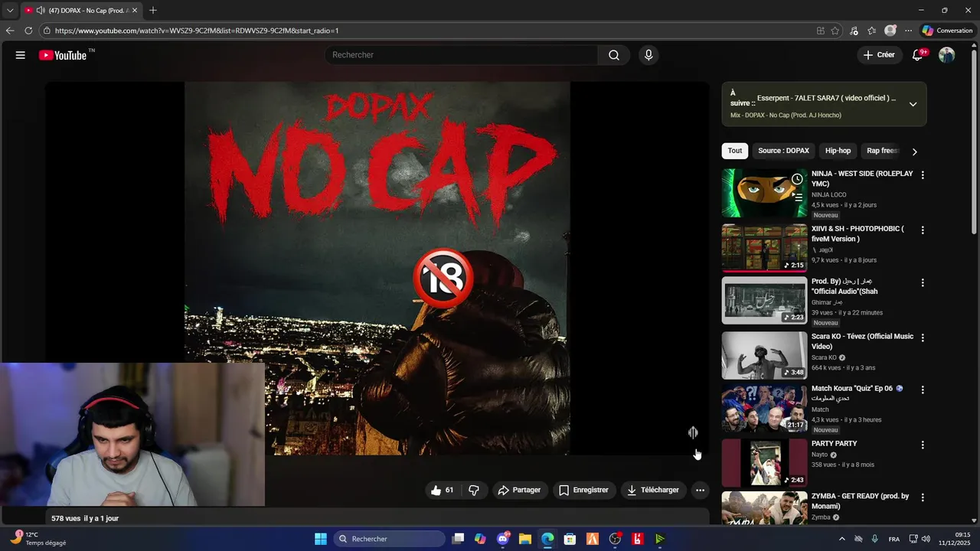Like the video with thumbs up
This screenshot has height=551, width=980.
pyautogui.click(x=443, y=491)
